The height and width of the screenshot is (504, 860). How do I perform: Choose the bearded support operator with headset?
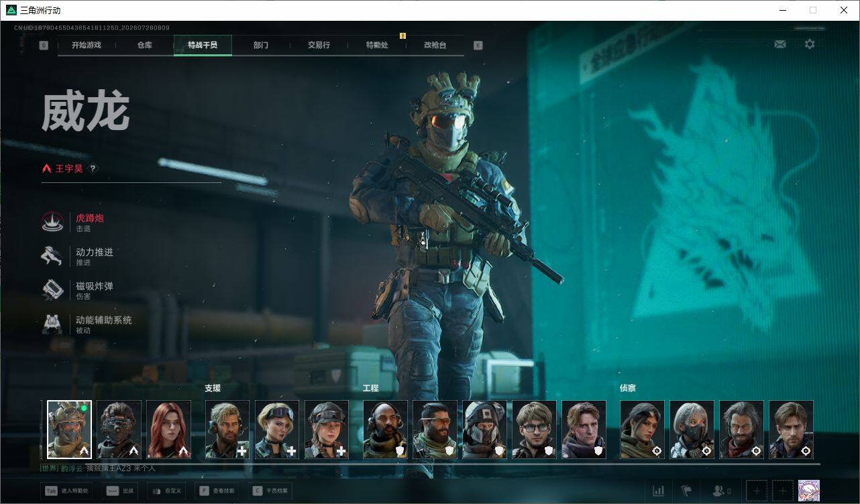227,430
